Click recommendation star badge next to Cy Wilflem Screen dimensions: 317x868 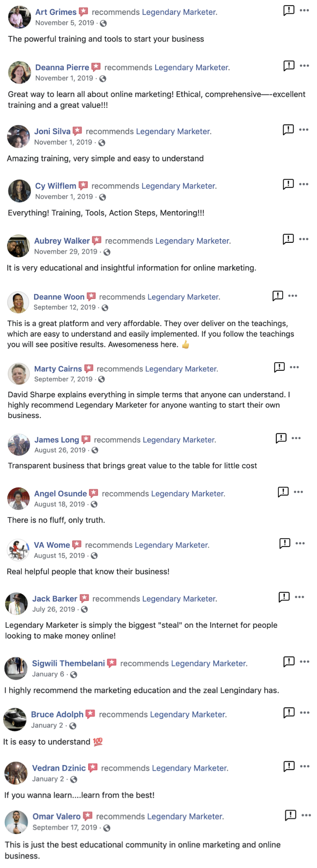point(83,186)
